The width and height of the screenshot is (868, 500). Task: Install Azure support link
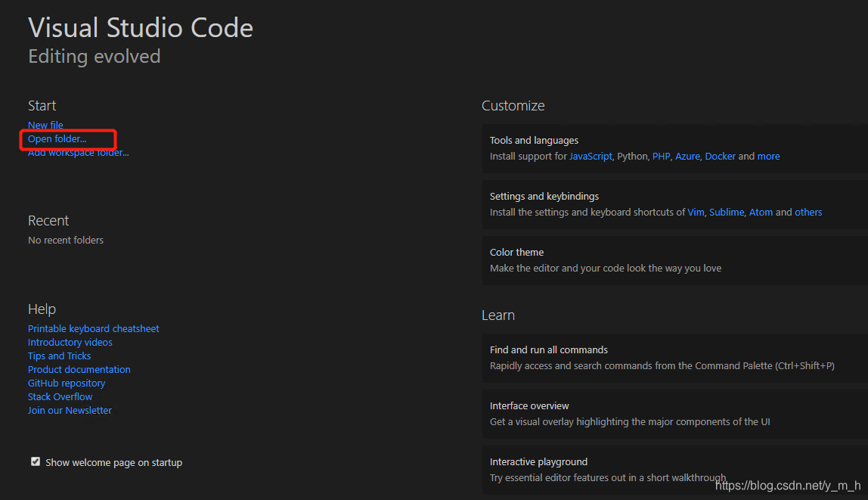coord(687,156)
